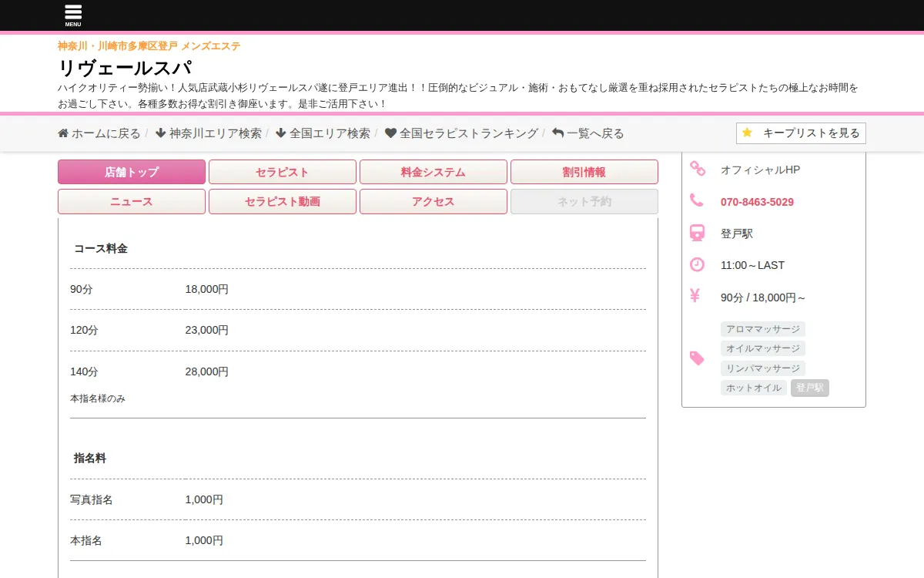
Task: Switch to the アクセス tab
Action: coord(434,201)
